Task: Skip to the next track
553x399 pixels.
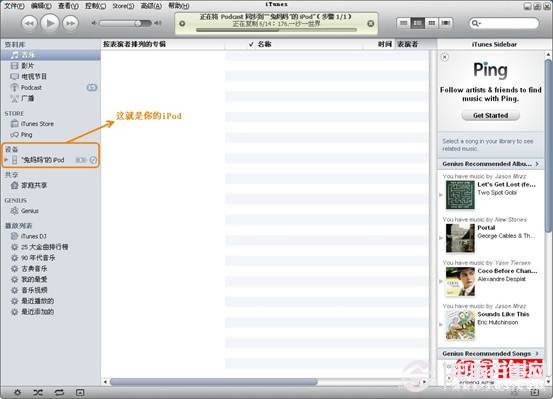Action: [71, 23]
